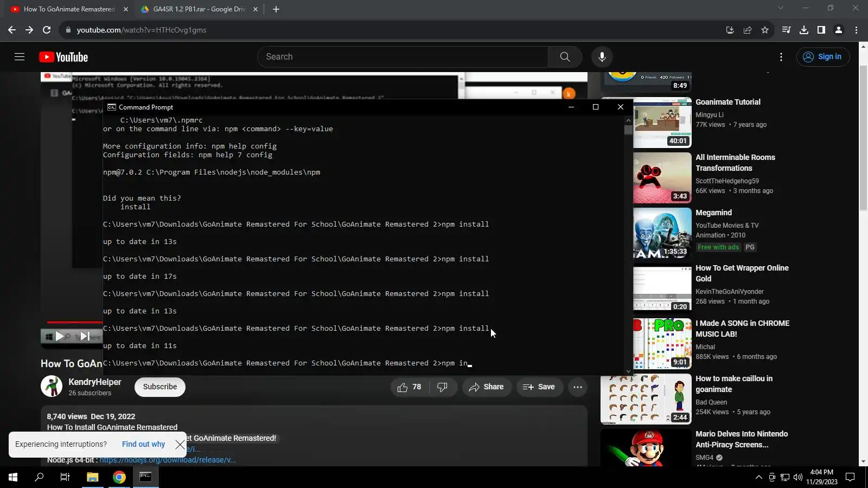This screenshot has height=488, width=868.
Task: Open Mario Delves Into Nintendo video title
Action: (742, 439)
